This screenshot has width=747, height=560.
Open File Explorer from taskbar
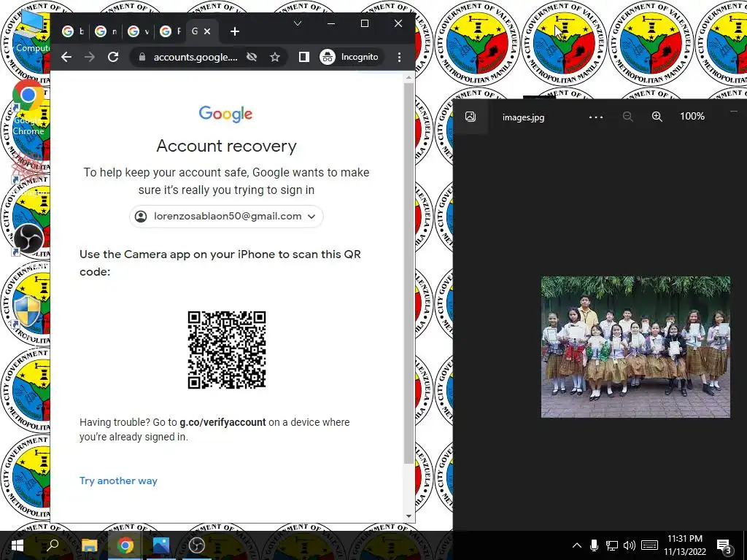[89, 545]
